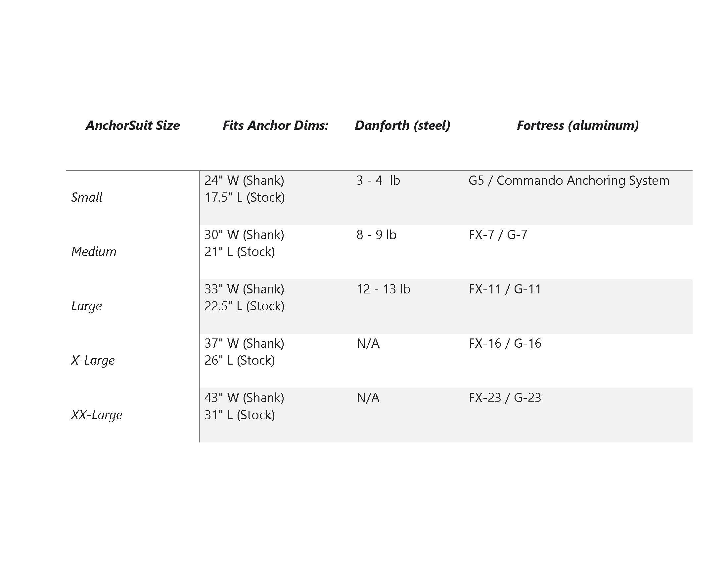This screenshot has height=563, width=728.
Task: Select the X-Large size row label
Action: [93, 360]
